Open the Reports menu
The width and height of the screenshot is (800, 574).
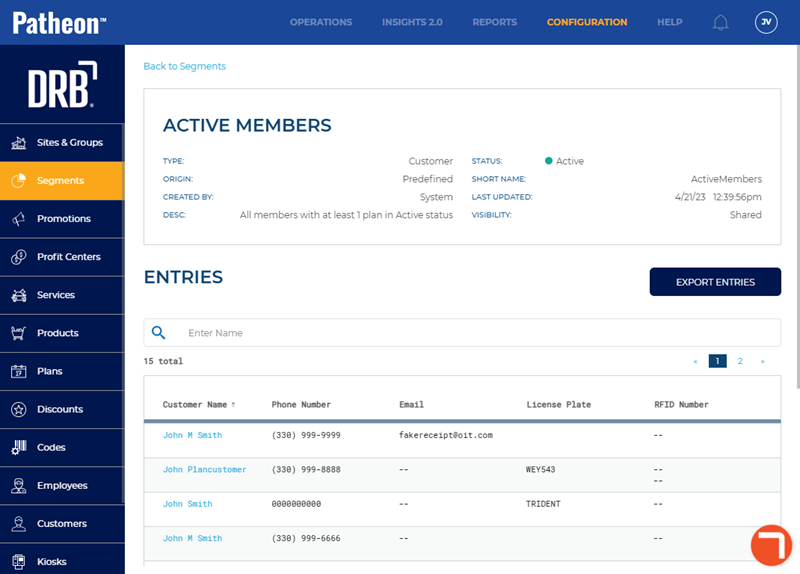click(494, 22)
